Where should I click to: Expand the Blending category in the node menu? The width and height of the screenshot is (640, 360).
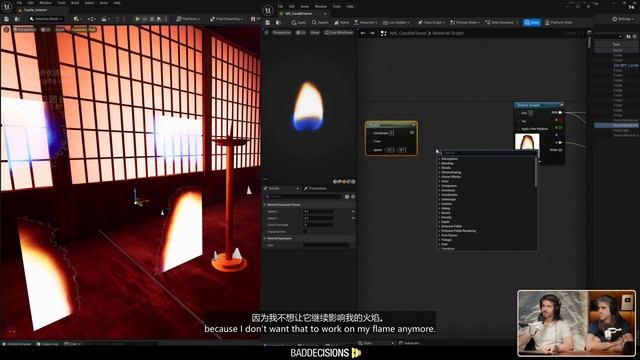point(447,163)
